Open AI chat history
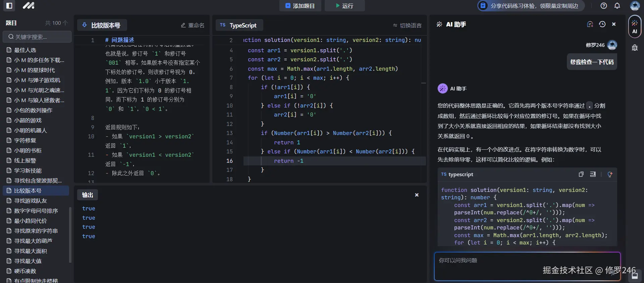 pyautogui.click(x=602, y=24)
